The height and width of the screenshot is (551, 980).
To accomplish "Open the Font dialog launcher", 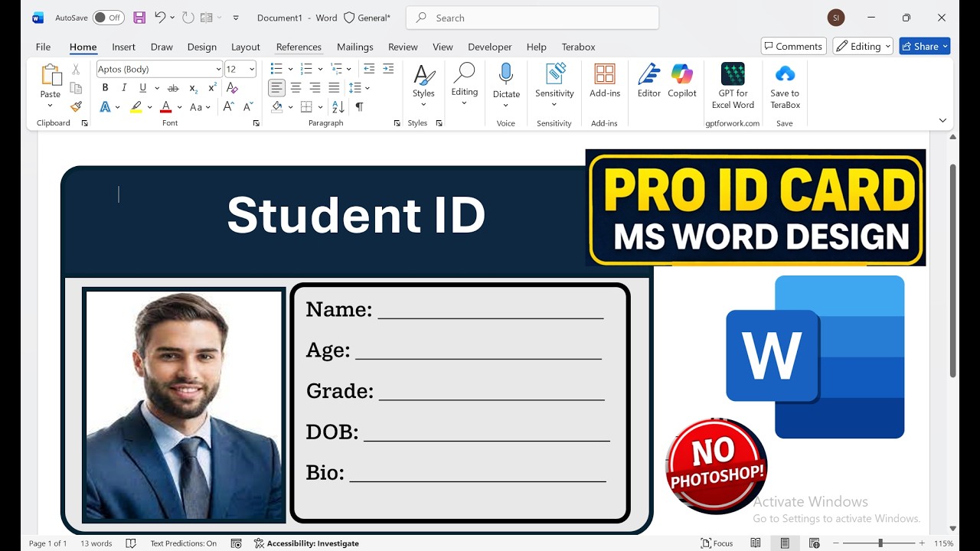I will (256, 123).
